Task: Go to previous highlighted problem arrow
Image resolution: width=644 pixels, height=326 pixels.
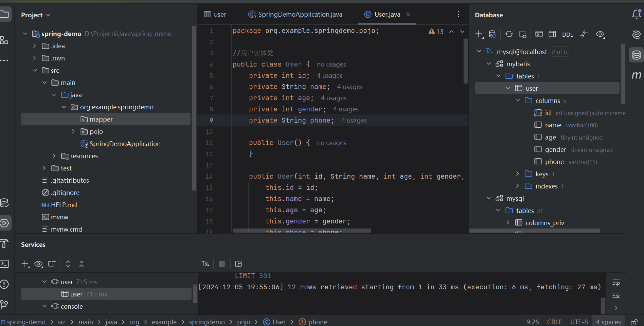Action: [x=451, y=32]
